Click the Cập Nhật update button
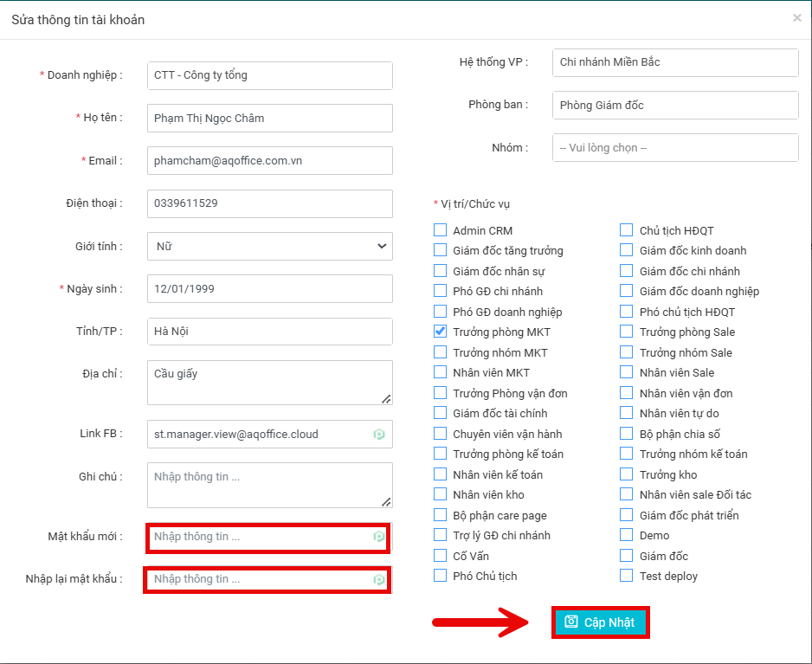This screenshot has width=812, height=664. point(599,622)
